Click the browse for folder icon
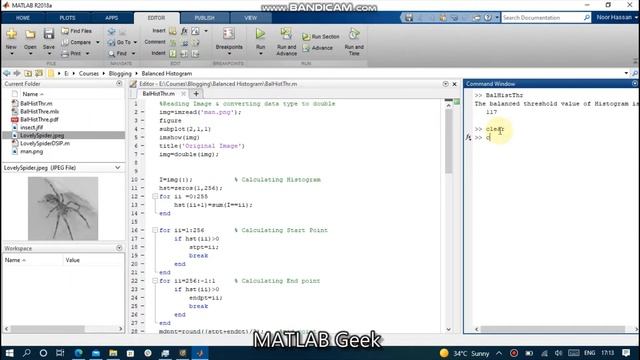Viewport: 640px width, 360px height. pos(39,73)
